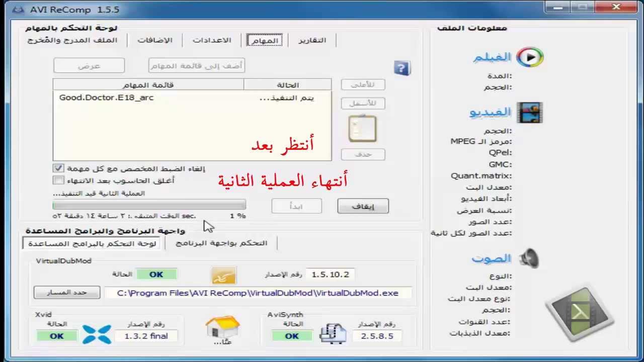Click the house icon labeled عنّا
This screenshot has width=644, height=362.
pyautogui.click(x=223, y=328)
